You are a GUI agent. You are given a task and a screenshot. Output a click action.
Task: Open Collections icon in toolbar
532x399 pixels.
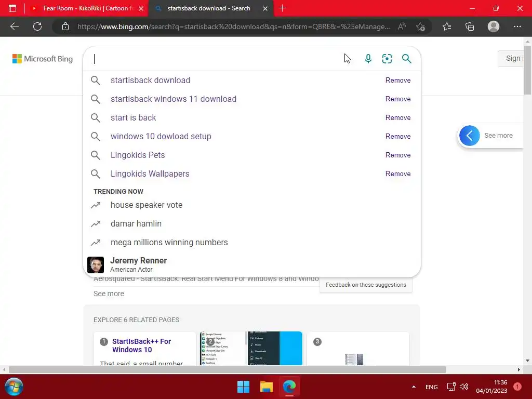pyautogui.click(x=470, y=26)
